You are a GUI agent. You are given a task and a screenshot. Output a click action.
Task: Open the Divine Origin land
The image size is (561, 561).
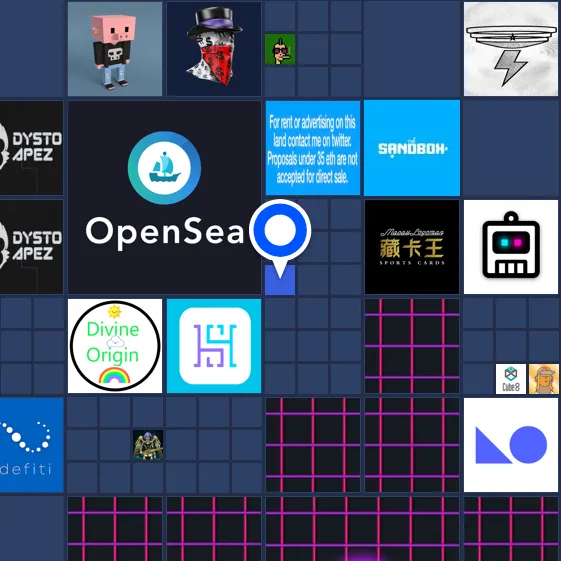click(115, 346)
